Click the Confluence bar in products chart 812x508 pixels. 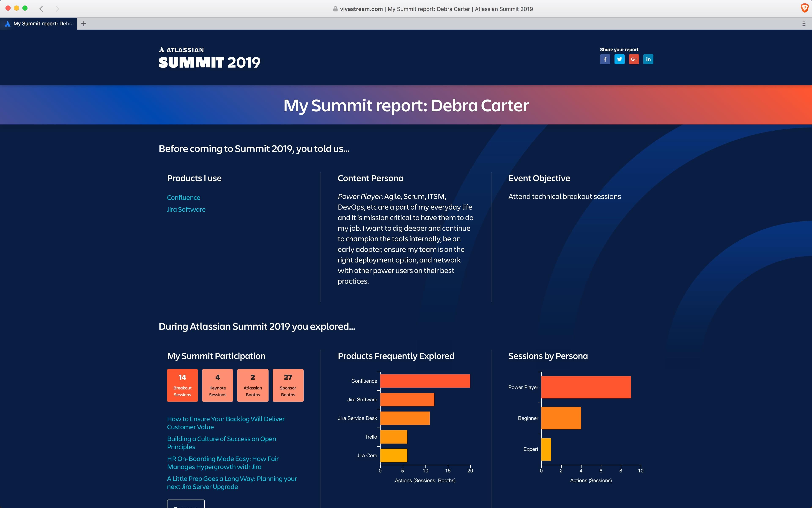click(425, 381)
